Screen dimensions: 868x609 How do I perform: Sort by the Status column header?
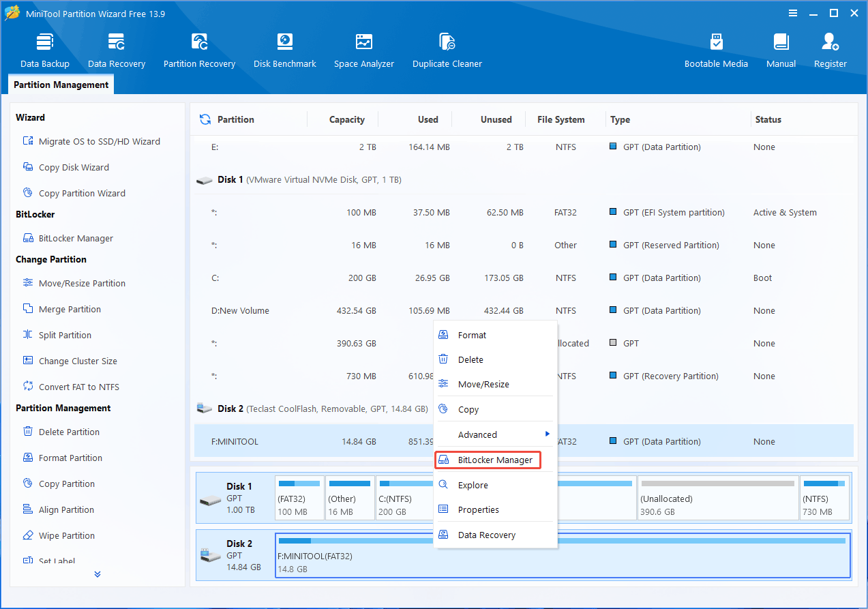[x=768, y=119]
